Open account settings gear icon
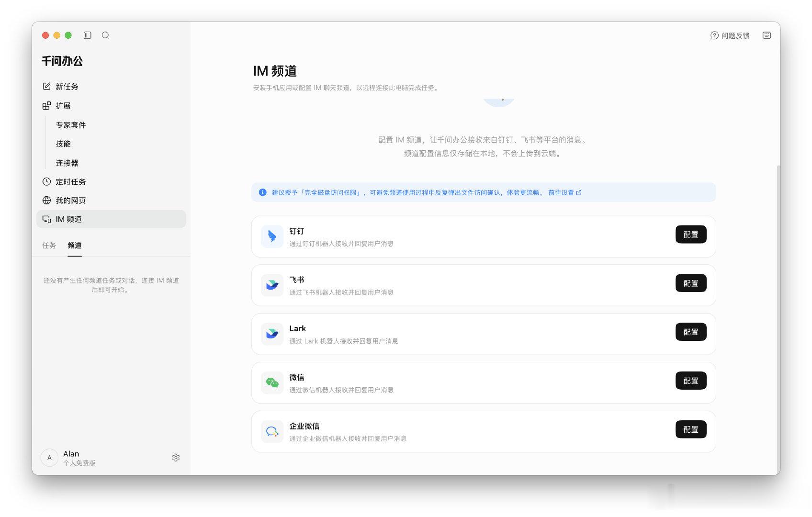The image size is (812, 517). pos(176,458)
